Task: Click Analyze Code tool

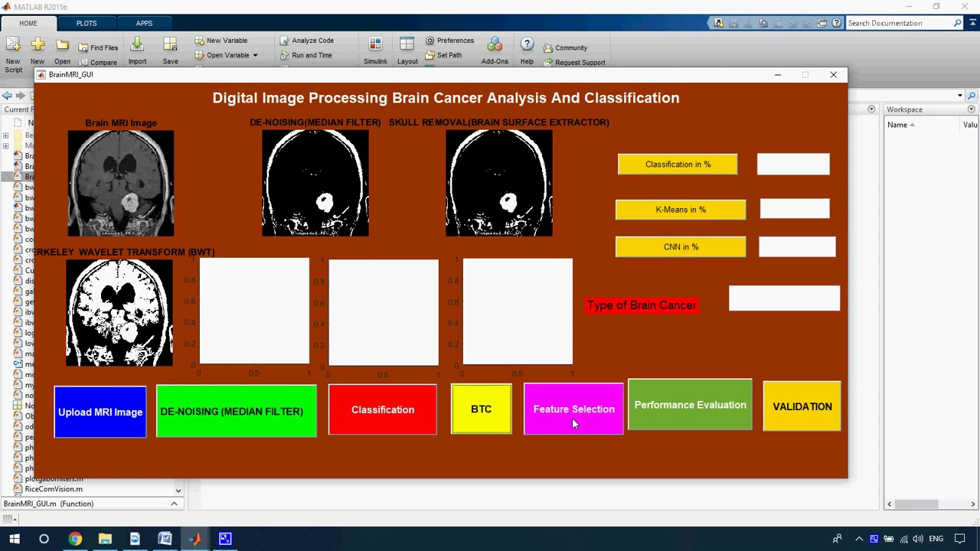Action: pyautogui.click(x=306, y=41)
